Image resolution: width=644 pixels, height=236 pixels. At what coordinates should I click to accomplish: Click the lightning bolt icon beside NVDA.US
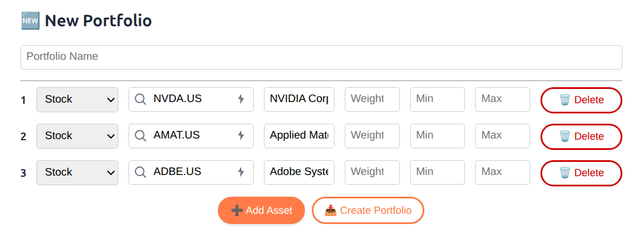click(x=241, y=99)
